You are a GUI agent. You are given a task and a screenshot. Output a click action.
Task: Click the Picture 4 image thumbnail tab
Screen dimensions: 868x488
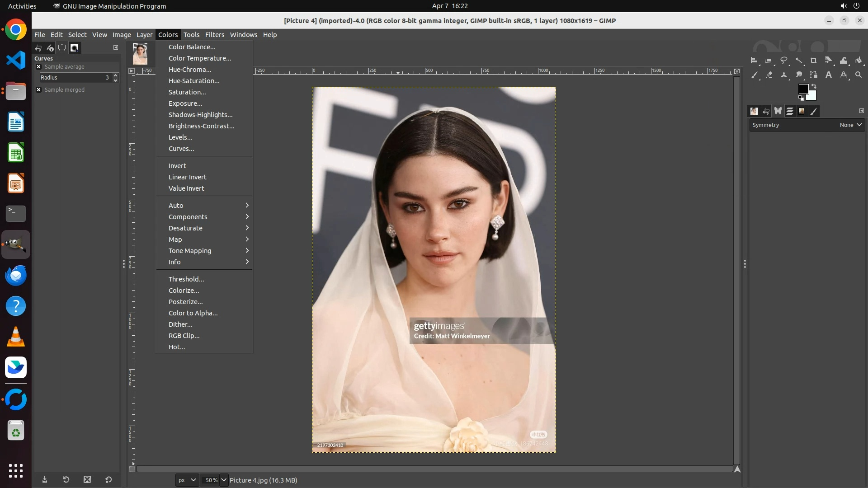click(140, 53)
